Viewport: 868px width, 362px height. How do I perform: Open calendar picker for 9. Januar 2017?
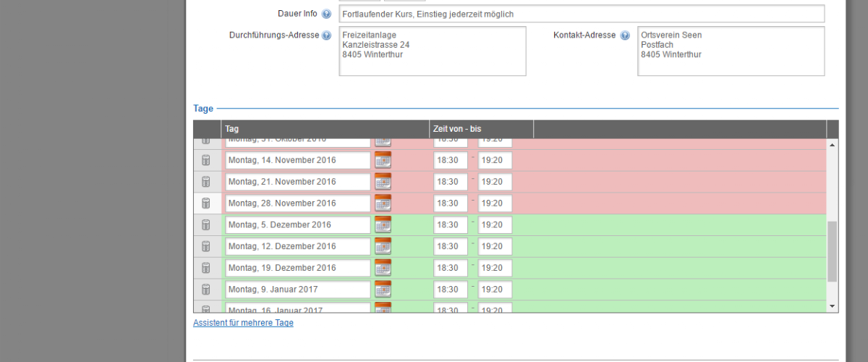tap(383, 290)
